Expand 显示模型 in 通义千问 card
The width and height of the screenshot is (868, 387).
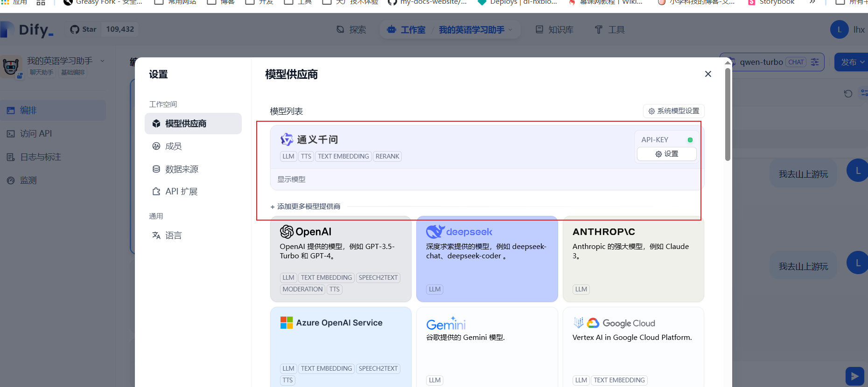(x=291, y=180)
